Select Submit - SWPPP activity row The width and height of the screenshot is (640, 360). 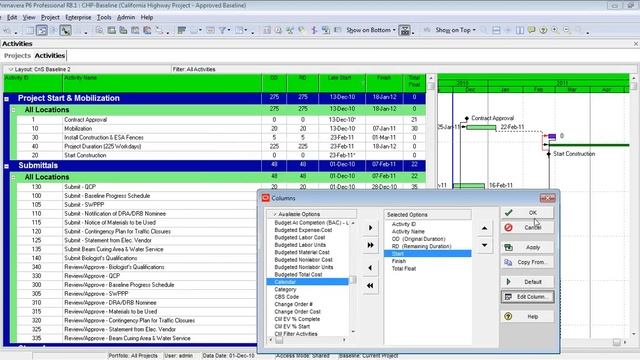(x=137, y=205)
